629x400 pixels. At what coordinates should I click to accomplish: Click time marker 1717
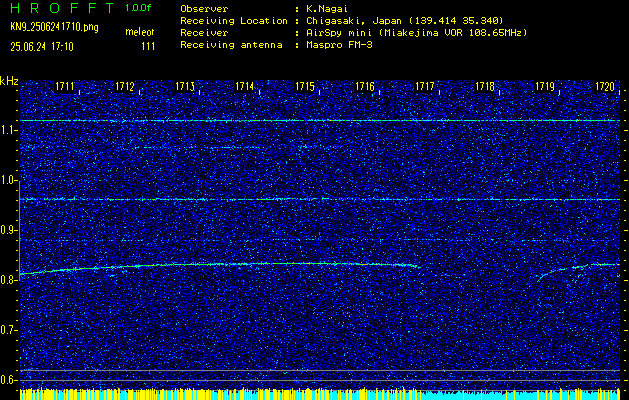(425, 86)
